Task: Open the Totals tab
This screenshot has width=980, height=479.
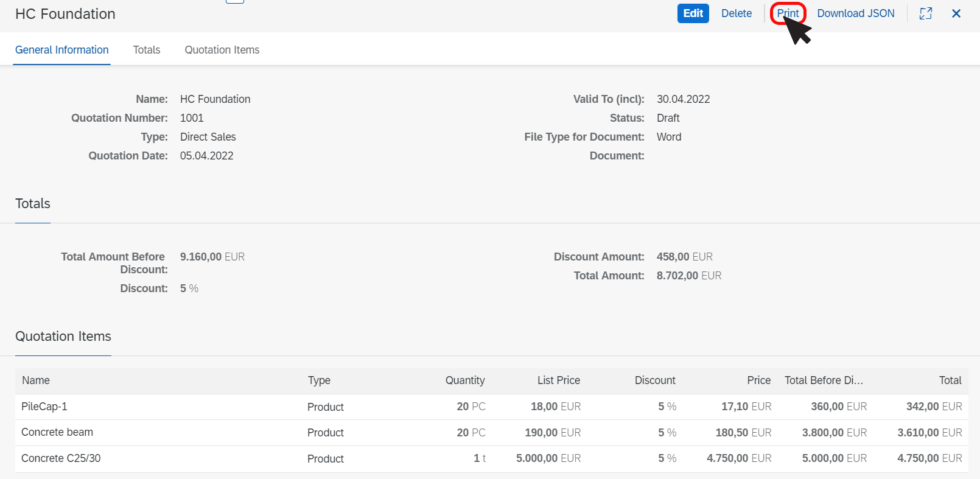Action: pos(147,50)
